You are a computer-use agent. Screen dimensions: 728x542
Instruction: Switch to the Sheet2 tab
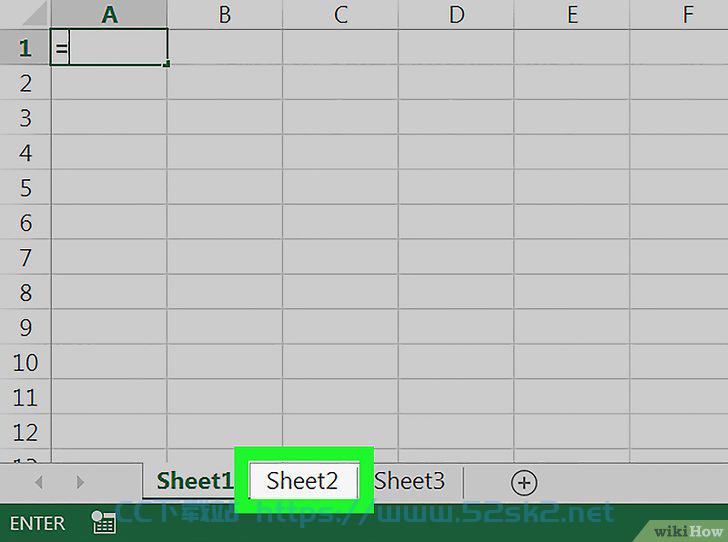[303, 481]
